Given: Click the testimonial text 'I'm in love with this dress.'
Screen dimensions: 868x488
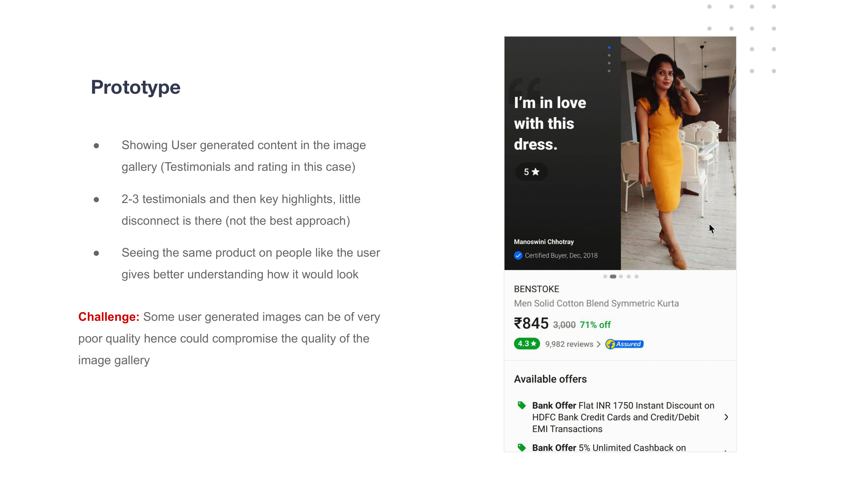Looking at the screenshot, I should pyautogui.click(x=550, y=124).
